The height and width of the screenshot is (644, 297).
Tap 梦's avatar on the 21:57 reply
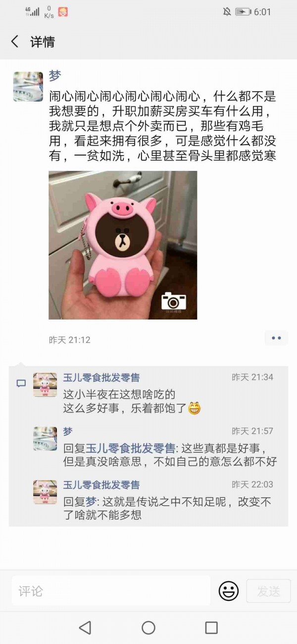[45, 438]
